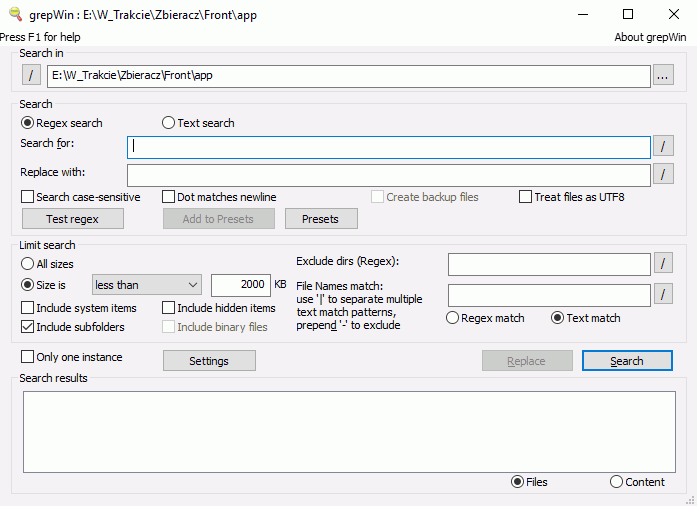Click slash button beside Replace with field
The image size is (697, 506).
tap(664, 174)
